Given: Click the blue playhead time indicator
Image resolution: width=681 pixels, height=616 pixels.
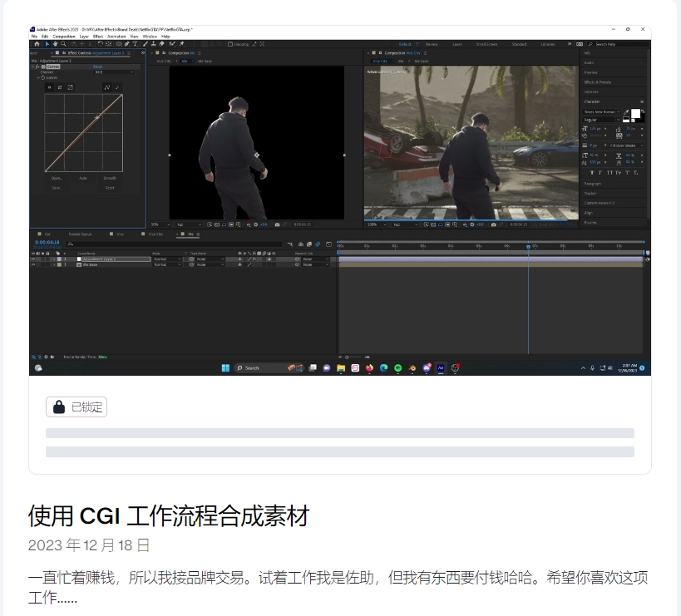Looking at the screenshot, I should pos(529,247).
